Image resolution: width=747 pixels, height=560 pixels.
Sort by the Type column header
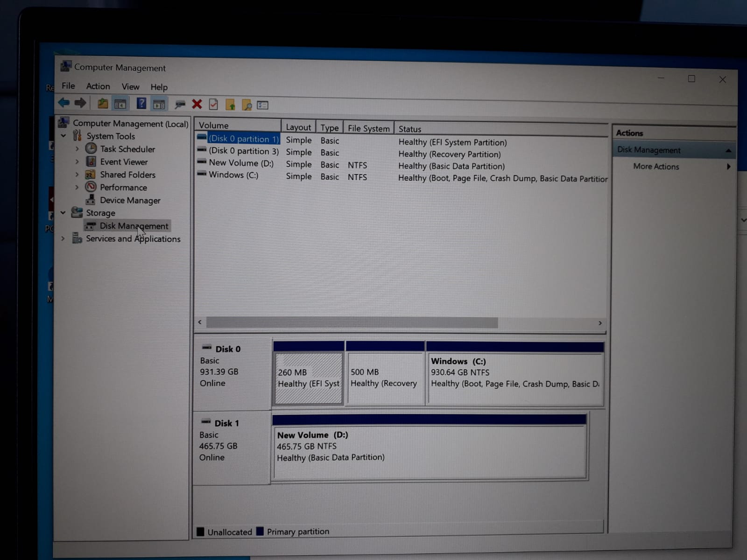(x=330, y=127)
